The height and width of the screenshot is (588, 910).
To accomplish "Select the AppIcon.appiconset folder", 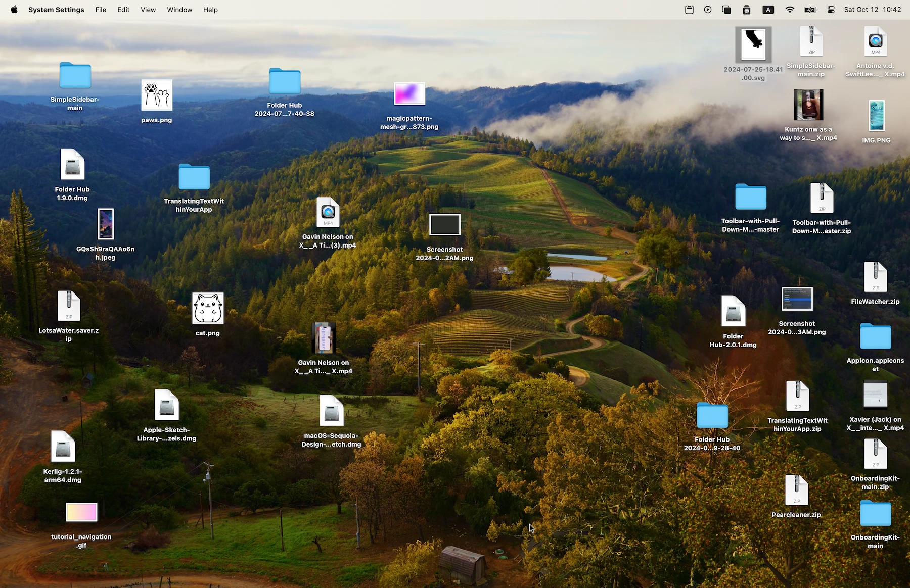I will click(876, 336).
